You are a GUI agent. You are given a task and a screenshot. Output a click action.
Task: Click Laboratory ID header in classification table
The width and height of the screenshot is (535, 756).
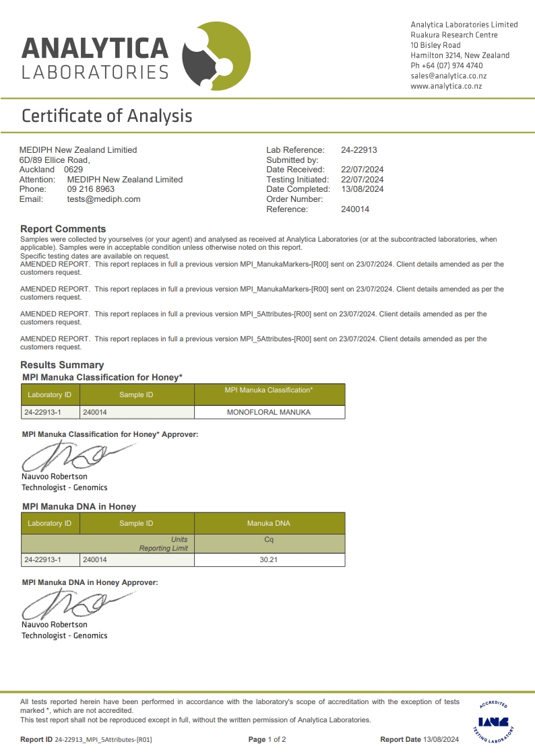50,394
